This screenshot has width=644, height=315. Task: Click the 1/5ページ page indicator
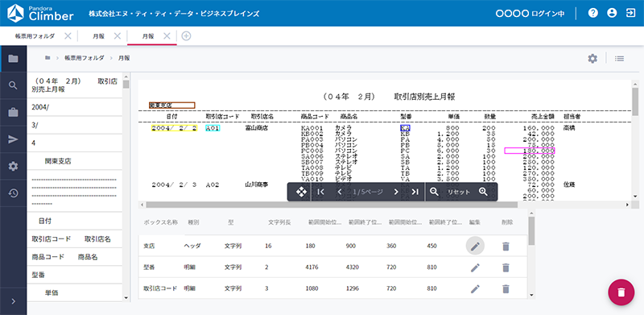(368, 192)
